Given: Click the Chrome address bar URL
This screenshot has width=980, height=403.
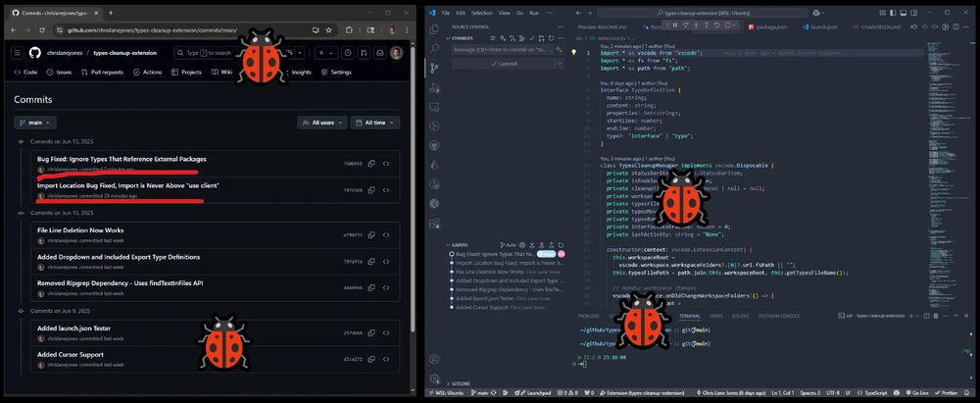Looking at the screenshot, I should [152, 30].
